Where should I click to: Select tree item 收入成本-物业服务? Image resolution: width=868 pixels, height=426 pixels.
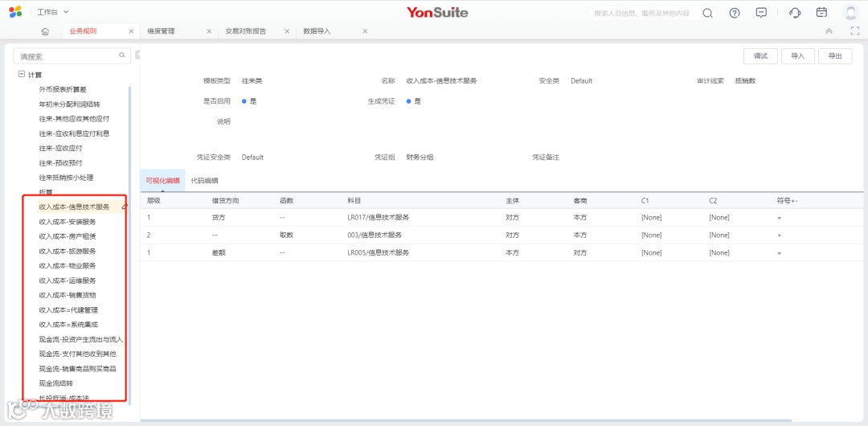(x=67, y=266)
